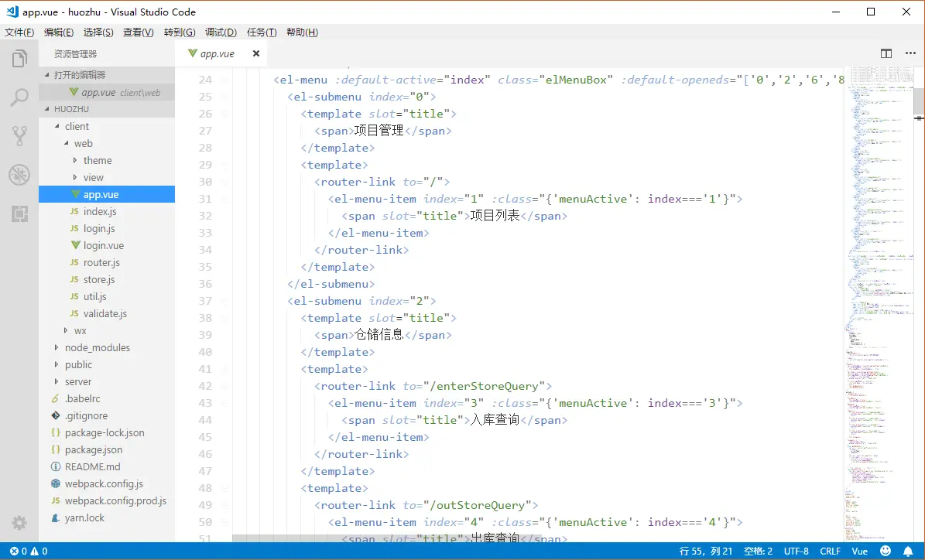Image resolution: width=925 pixels, height=560 pixels.
Task: Open package.json file
Action: pyautogui.click(x=107, y=449)
